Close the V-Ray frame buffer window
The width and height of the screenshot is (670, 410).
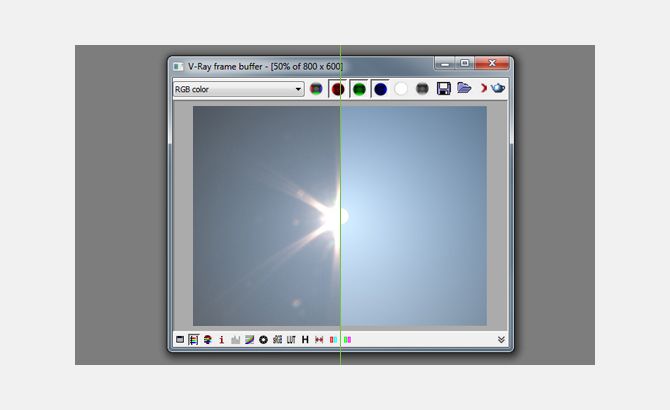point(492,63)
